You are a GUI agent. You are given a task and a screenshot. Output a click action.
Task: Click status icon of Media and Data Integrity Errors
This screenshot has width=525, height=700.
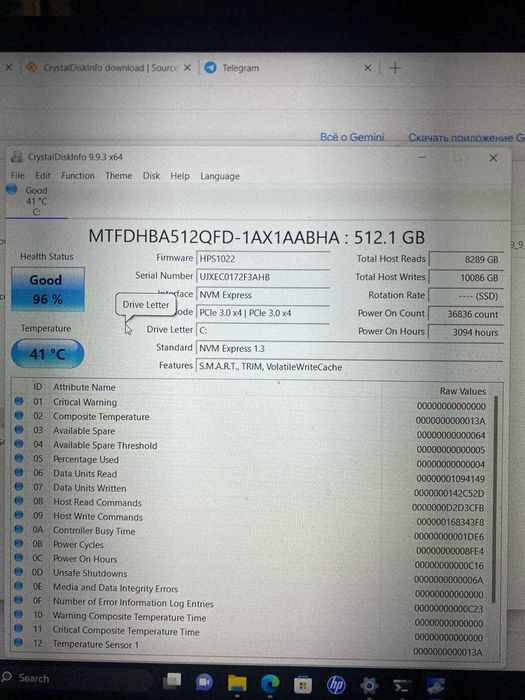coord(19,586)
